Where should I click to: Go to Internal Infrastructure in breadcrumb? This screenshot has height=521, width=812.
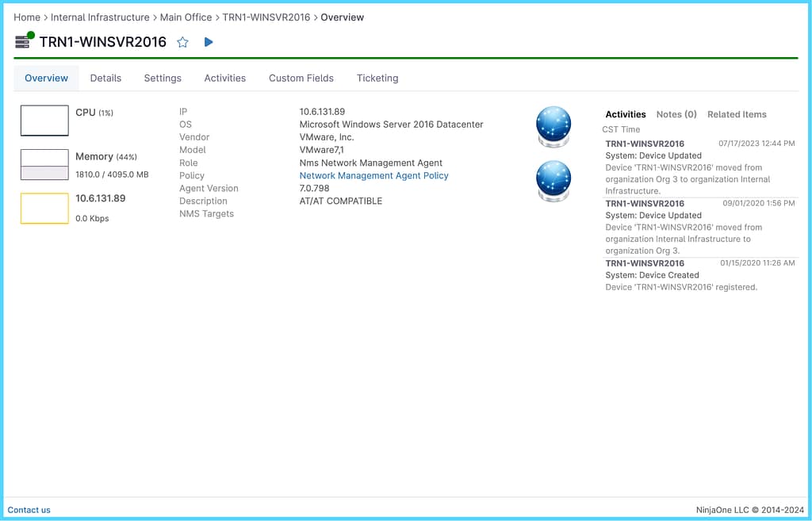[x=100, y=17]
